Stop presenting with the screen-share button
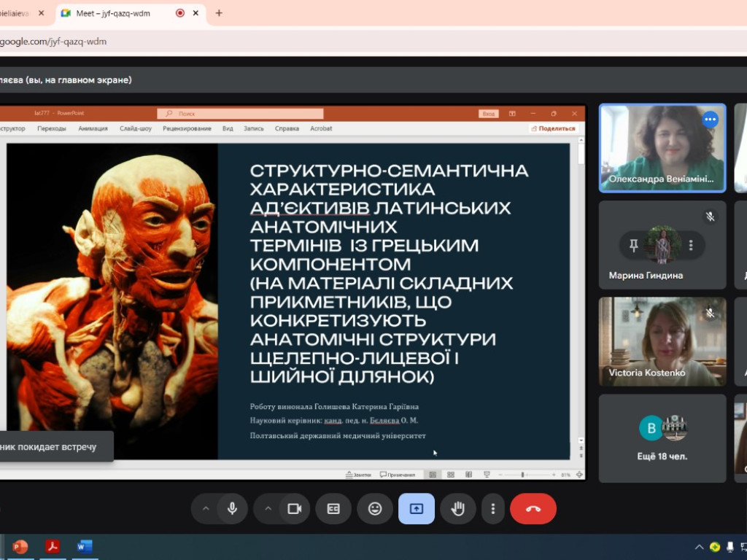Image resolution: width=747 pixels, height=560 pixels. pos(417,508)
